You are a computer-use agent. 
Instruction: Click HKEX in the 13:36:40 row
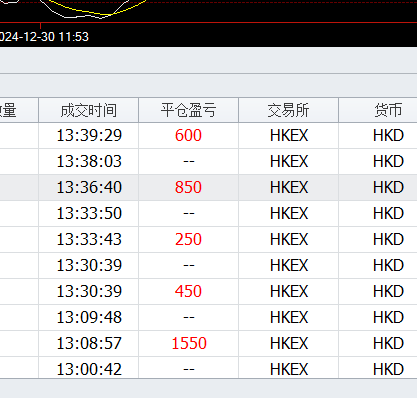(x=289, y=187)
